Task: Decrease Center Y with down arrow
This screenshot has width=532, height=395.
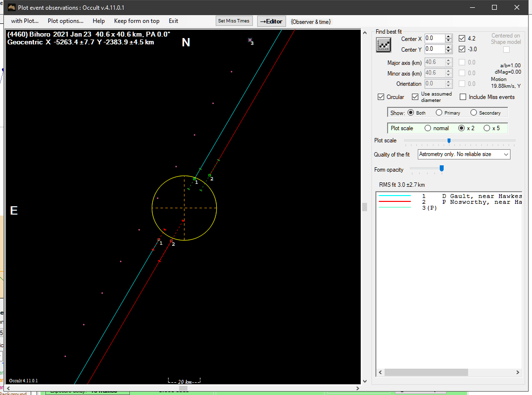Action: 449,52
